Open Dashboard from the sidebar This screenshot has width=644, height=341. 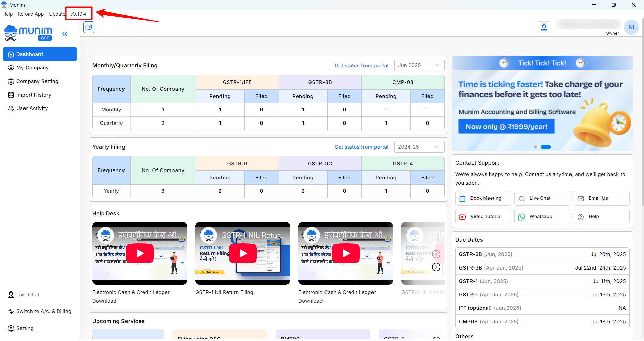point(40,54)
